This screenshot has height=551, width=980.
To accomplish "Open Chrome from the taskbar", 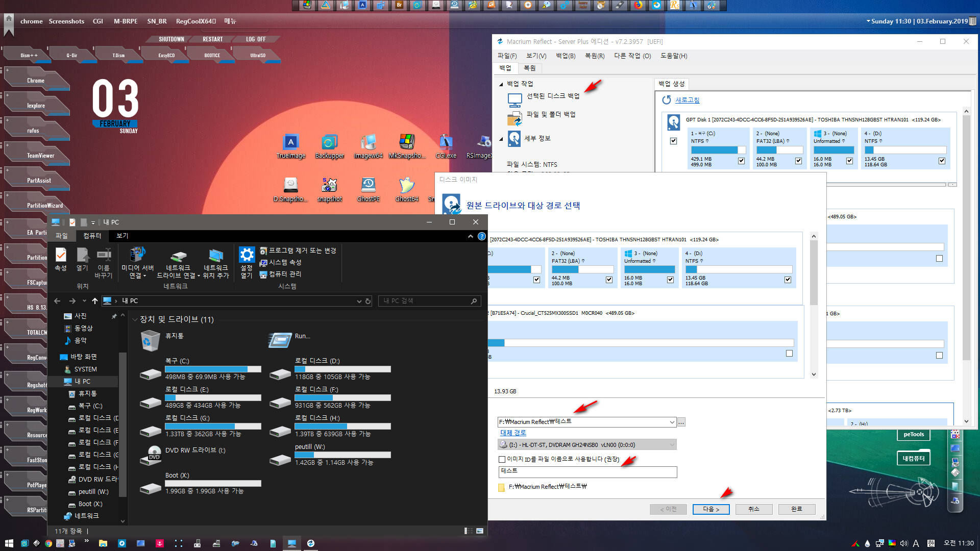I will (x=48, y=543).
